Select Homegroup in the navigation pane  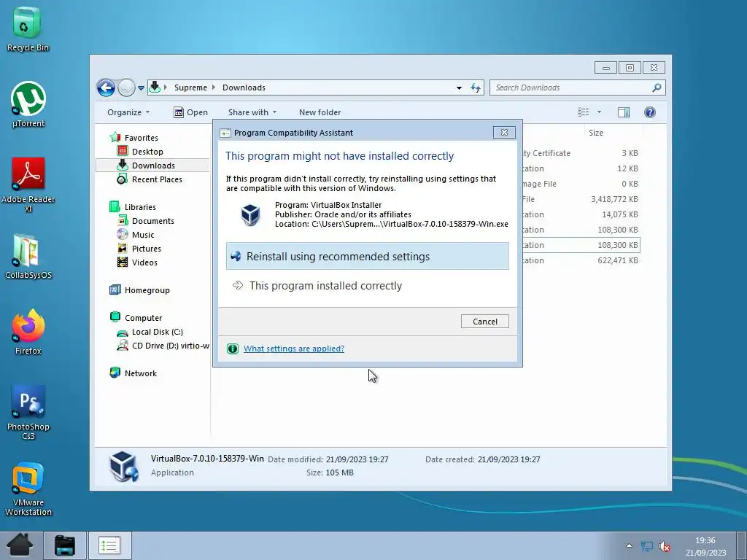[x=139, y=290]
